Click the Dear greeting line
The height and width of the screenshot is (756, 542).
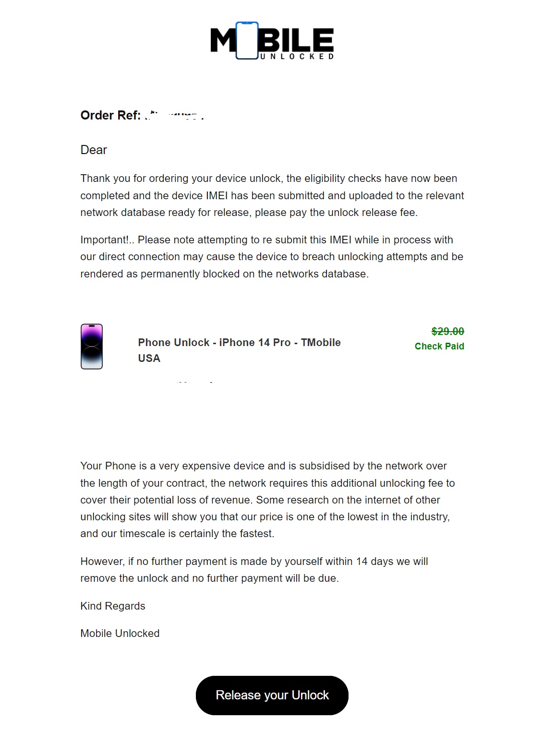click(x=94, y=149)
